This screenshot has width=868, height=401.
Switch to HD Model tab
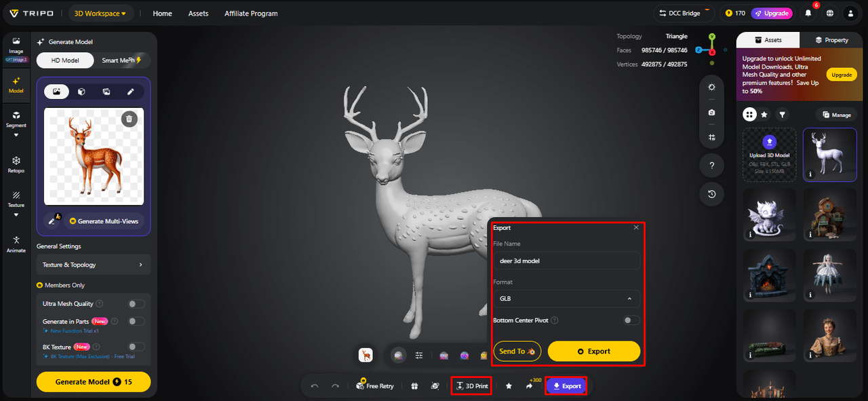(65, 60)
